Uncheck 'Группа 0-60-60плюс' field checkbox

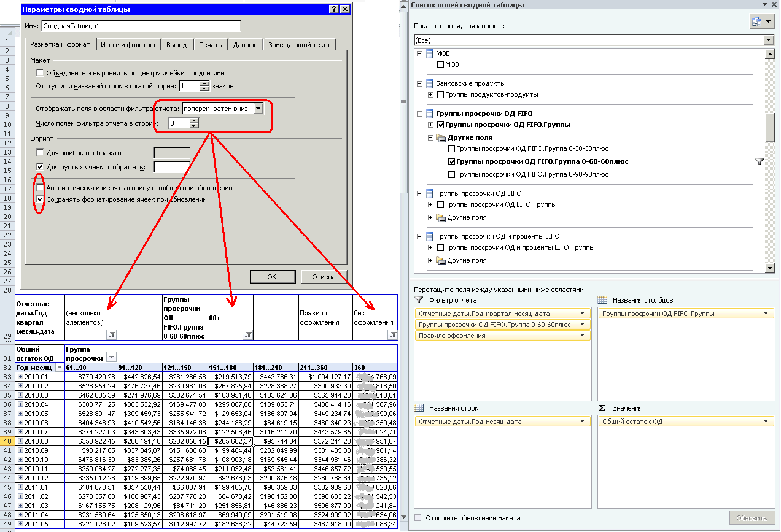[x=452, y=162]
